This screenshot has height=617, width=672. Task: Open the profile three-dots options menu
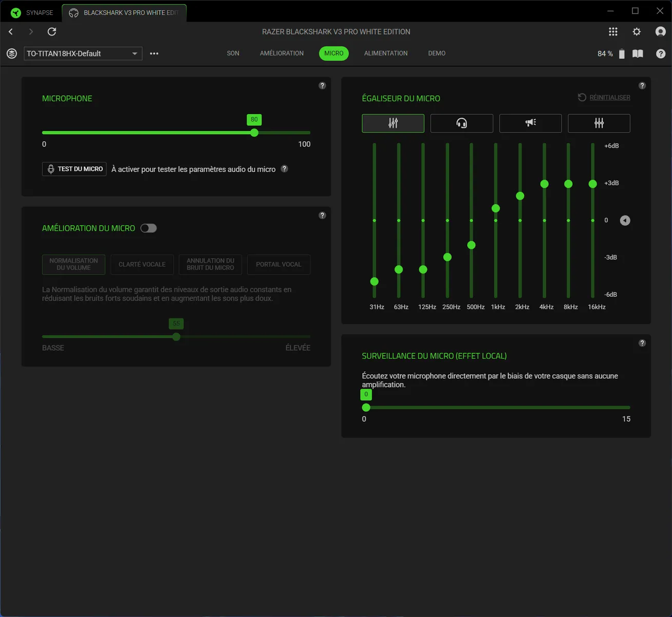(154, 53)
